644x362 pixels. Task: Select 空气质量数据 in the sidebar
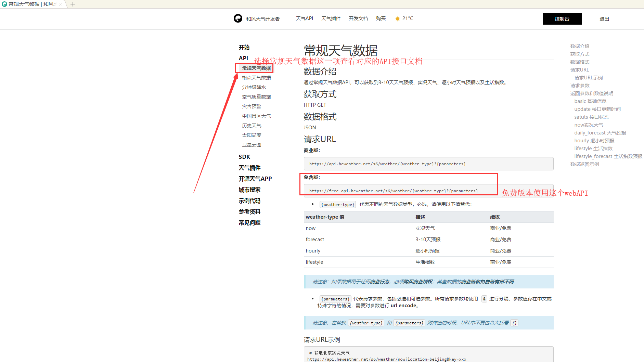click(256, 97)
